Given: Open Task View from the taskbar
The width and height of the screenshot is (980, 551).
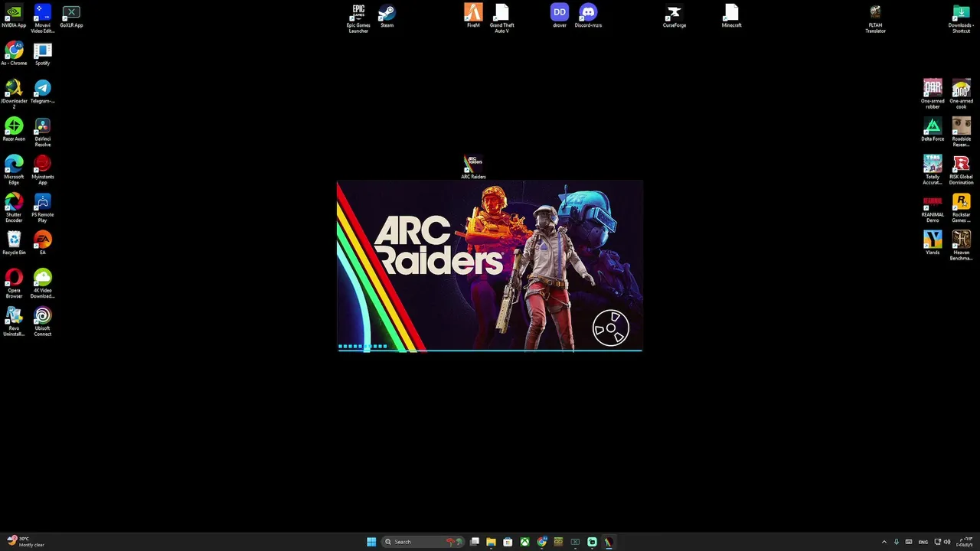Looking at the screenshot, I should pos(475,542).
